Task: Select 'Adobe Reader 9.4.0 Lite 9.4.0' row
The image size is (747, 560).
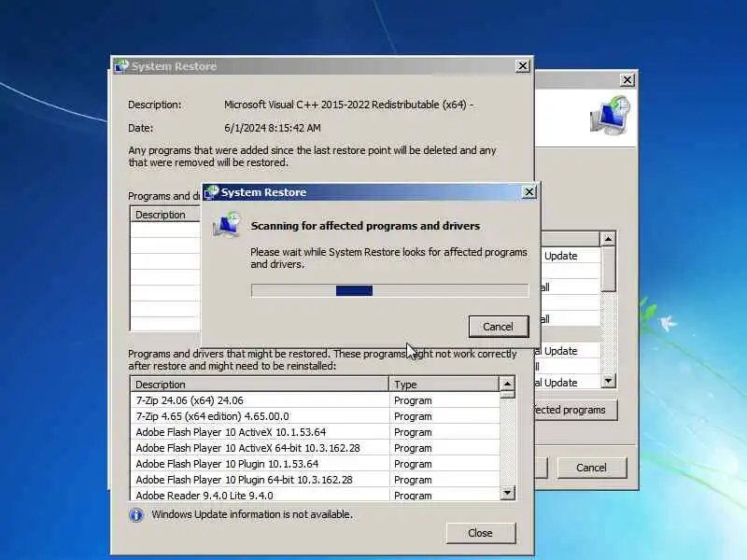Action: click(315, 495)
